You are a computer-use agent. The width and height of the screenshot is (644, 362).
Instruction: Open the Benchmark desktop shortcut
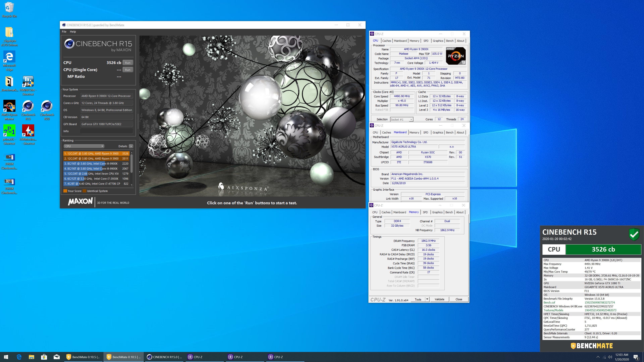(9, 84)
